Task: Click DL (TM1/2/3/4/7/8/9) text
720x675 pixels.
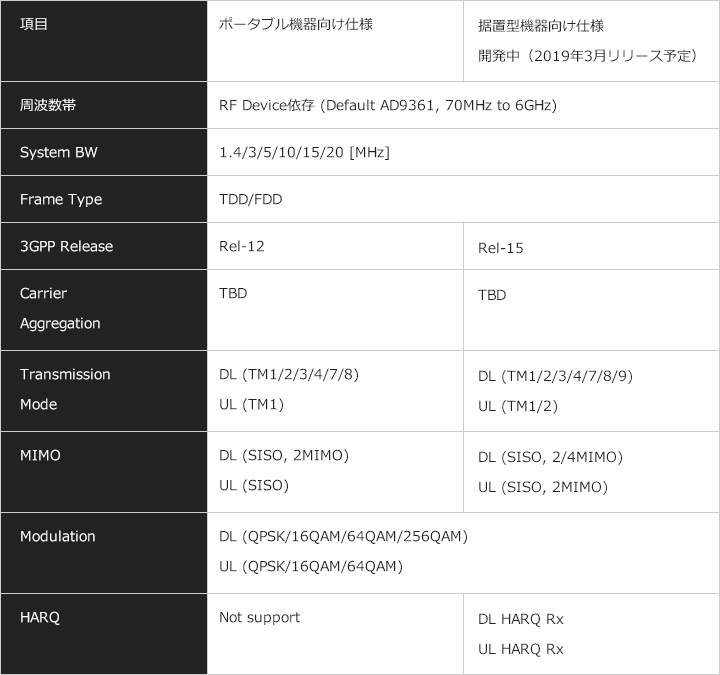Action: pyautogui.click(x=555, y=376)
